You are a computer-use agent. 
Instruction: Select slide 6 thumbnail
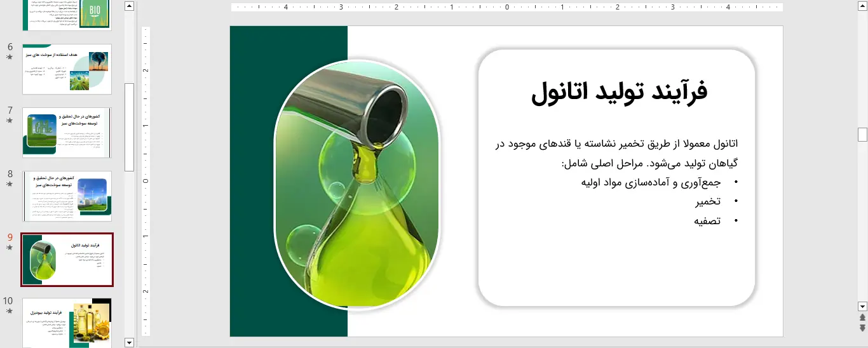point(67,69)
